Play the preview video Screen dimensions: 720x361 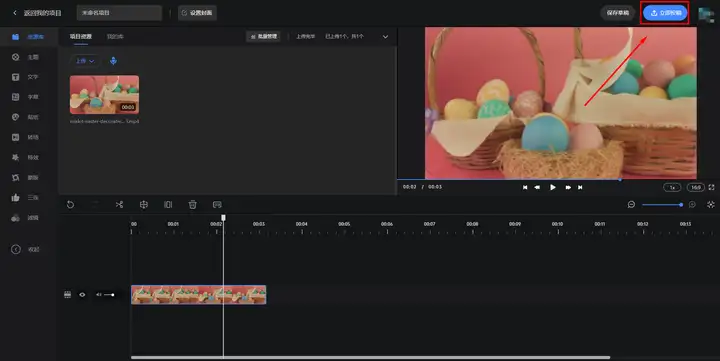pos(553,187)
